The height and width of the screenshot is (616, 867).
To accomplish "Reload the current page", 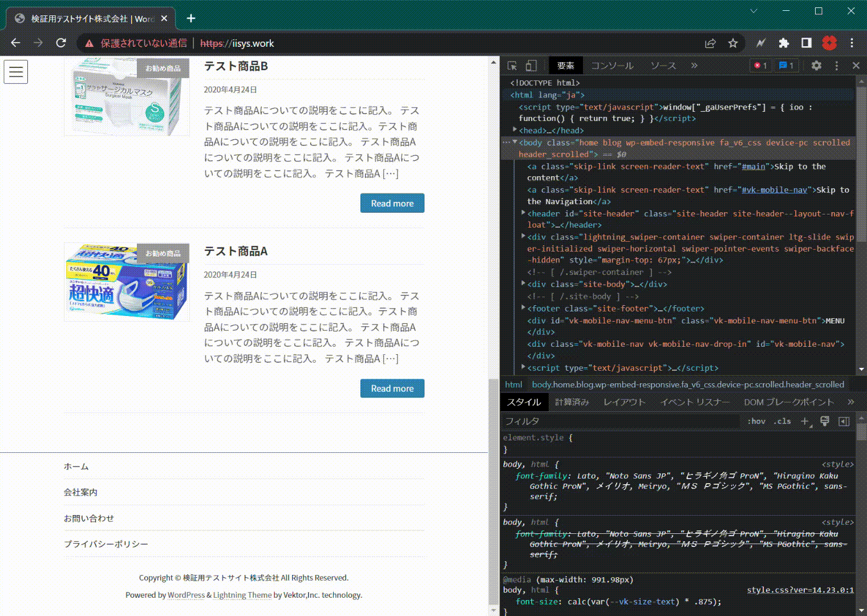I will [61, 43].
